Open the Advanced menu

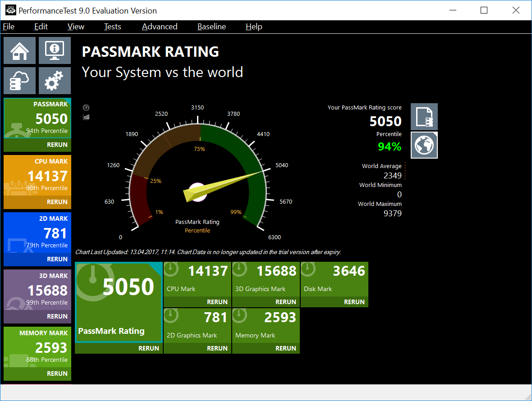(x=160, y=27)
